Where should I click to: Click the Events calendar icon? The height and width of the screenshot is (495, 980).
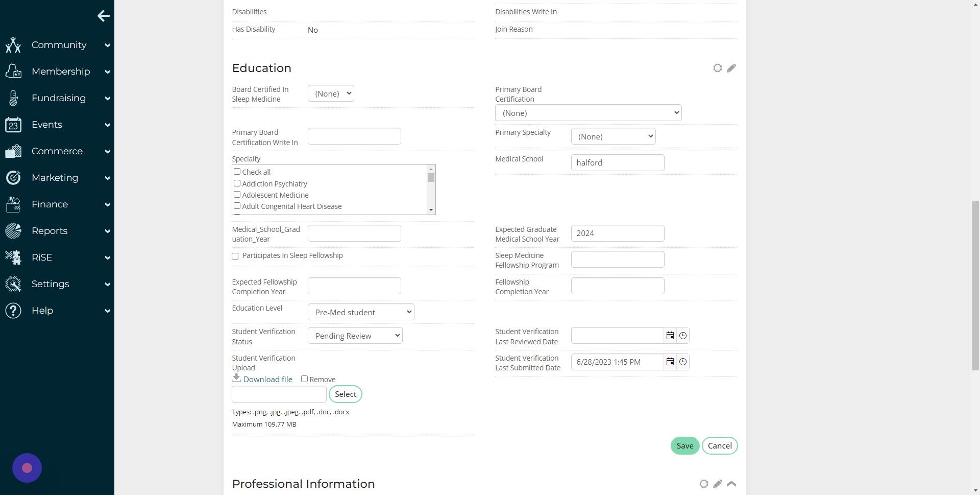point(13,125)
